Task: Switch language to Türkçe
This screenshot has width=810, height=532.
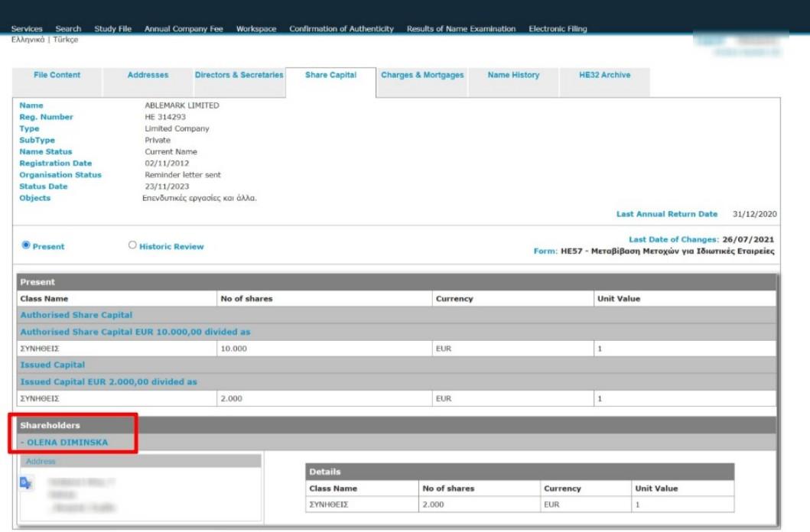Action: tap(66, 40)
